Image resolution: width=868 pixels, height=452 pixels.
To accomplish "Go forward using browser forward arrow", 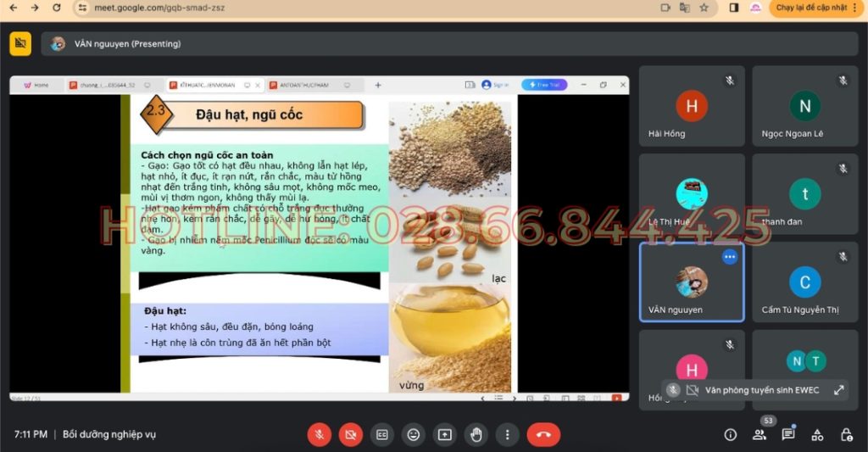I will (x=35, y=8).
